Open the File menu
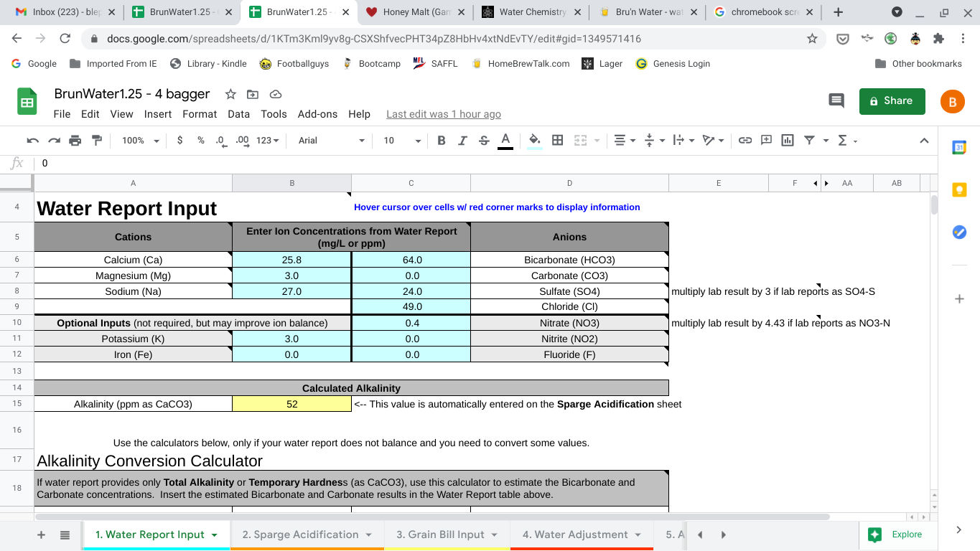This screenshot has height=551, width=980. (62, 114)
